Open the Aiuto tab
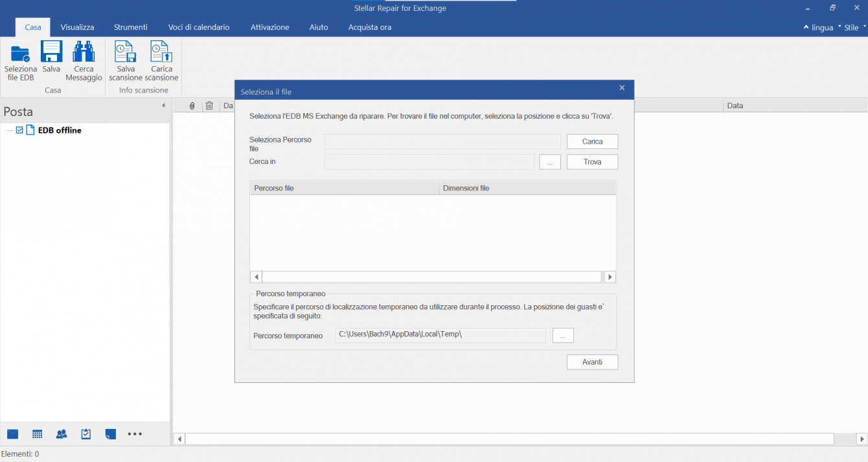868x462 pixels. coord(319,27)
